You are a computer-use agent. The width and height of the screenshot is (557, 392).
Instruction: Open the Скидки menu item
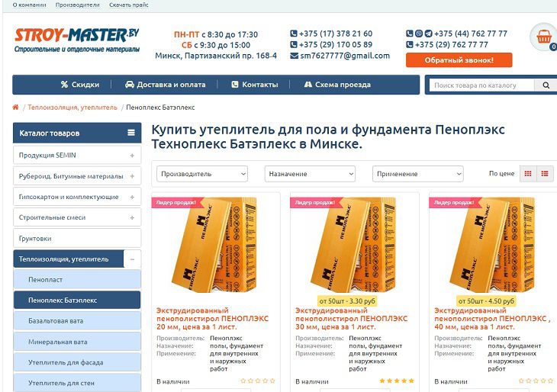(80, 85)
